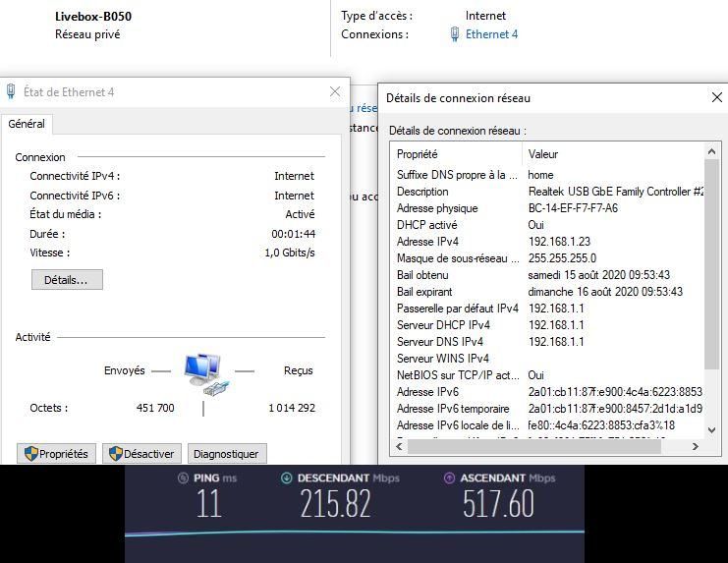The image size is (728, 563).
Task: Click the up arrow of details list scrollbar
Action: click(x=712, y=153)
